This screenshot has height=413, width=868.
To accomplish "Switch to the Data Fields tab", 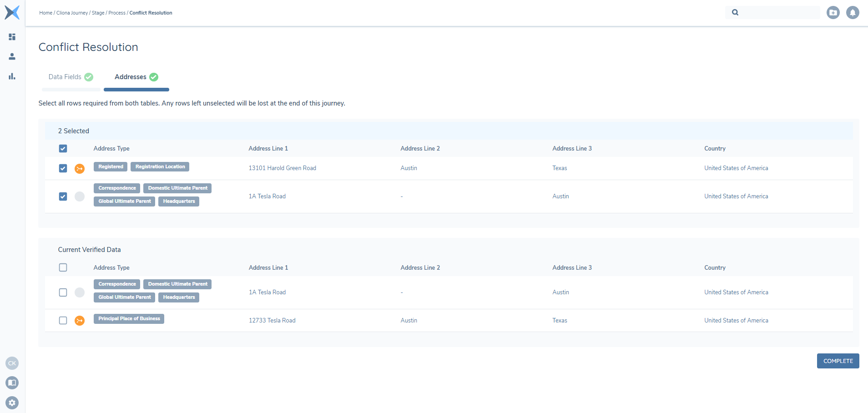I will pos(65,77).
